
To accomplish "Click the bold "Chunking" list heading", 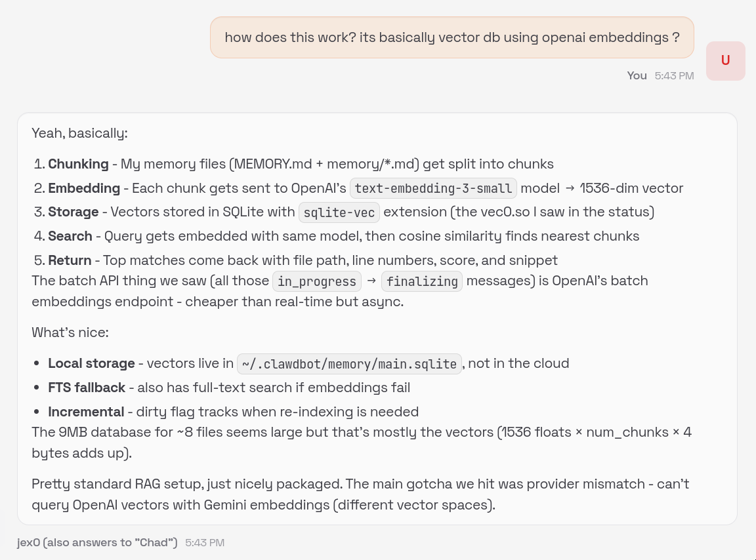I will click(78, 164).
